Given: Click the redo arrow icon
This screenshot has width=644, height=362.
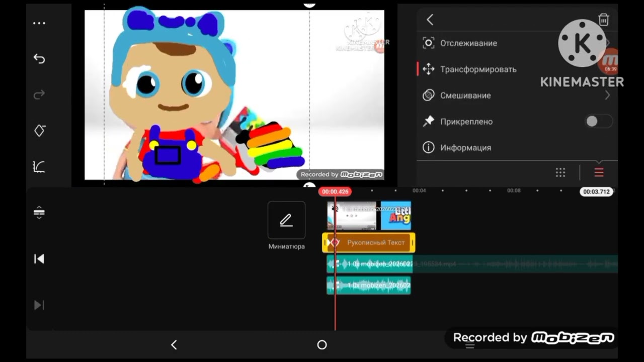Looking at the screenshot, I should point(39,95).
